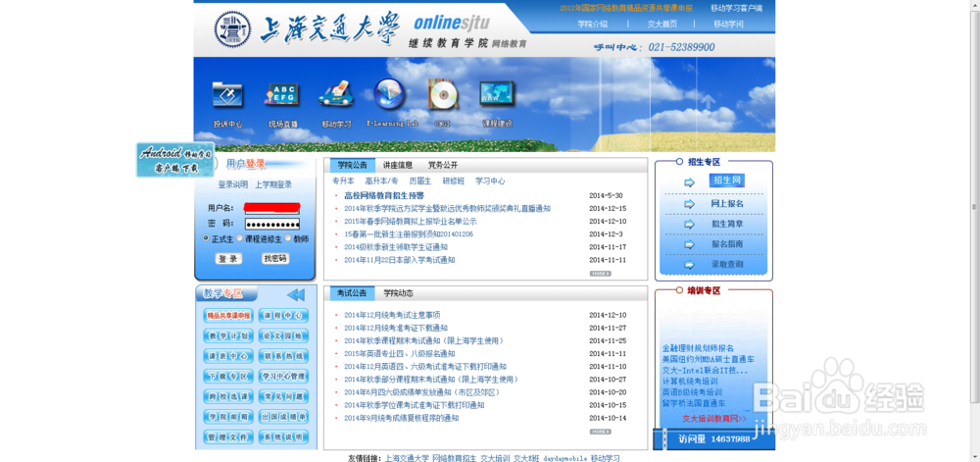Open the 学院介绍 header link

pos(593,25)
